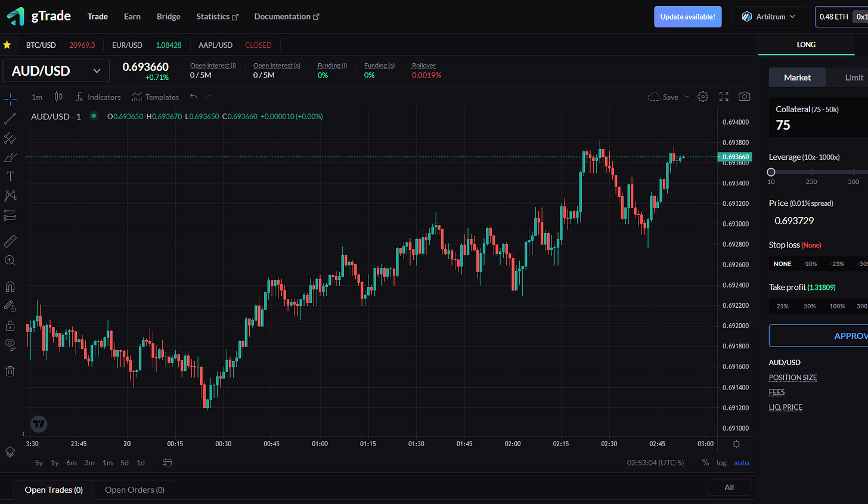Open the Trade menu item
Viewport: 868px width, 504px height.
click(97, 17)
